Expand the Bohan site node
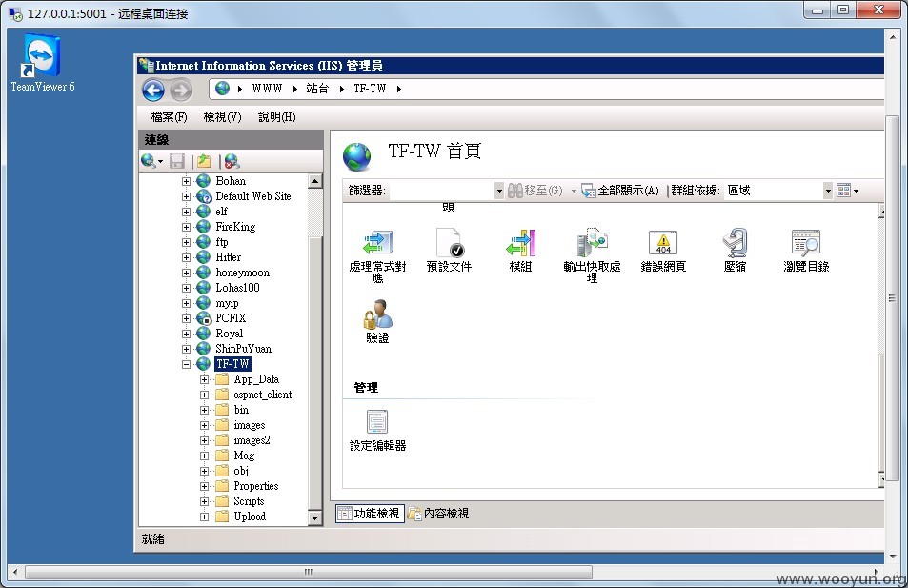Viewport: 908px width, 588px height. point(186,181)
